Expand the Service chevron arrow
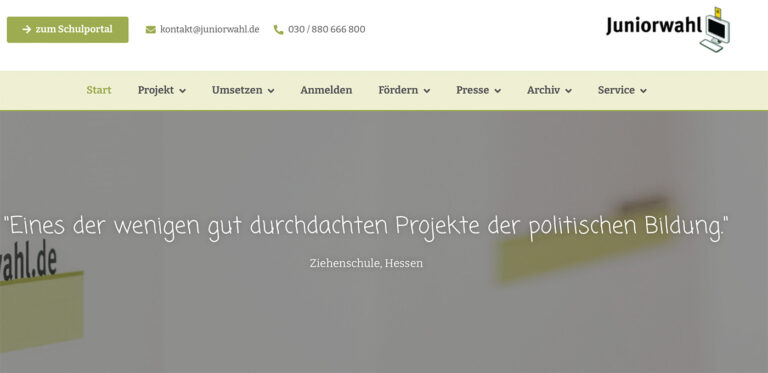This screenshot has height=373, width=768. (643, 91)
